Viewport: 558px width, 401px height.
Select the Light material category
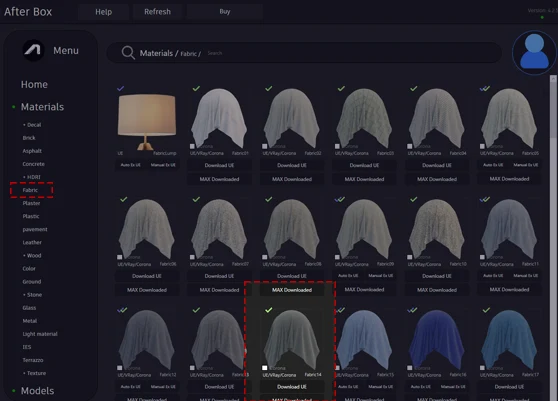[40, 334]
